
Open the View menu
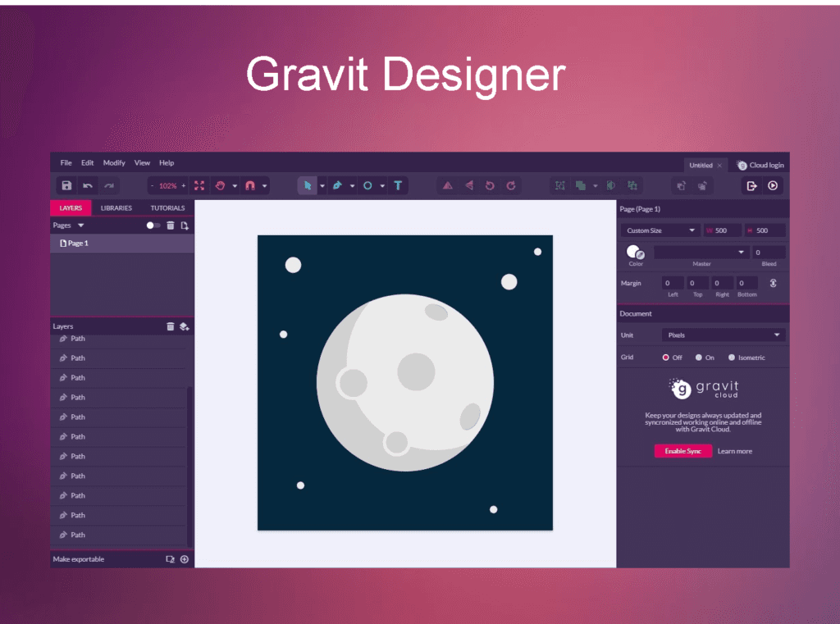click(x=142, y=163)
